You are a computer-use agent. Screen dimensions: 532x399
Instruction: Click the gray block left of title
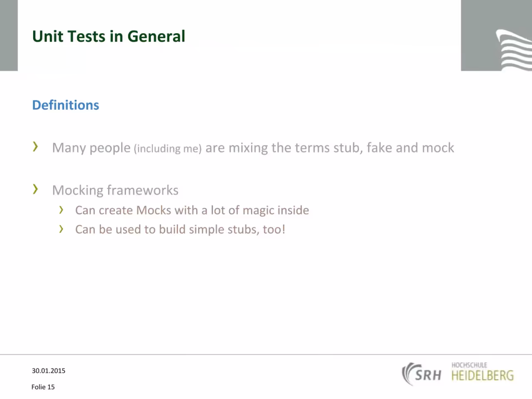pyautogui.click(x=9, y=35)
